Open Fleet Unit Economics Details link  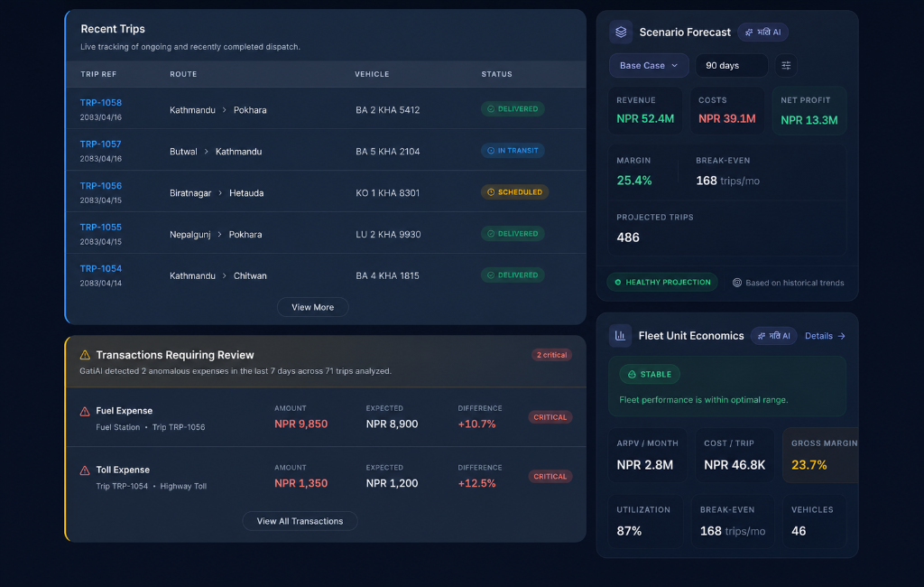(825, 336)
